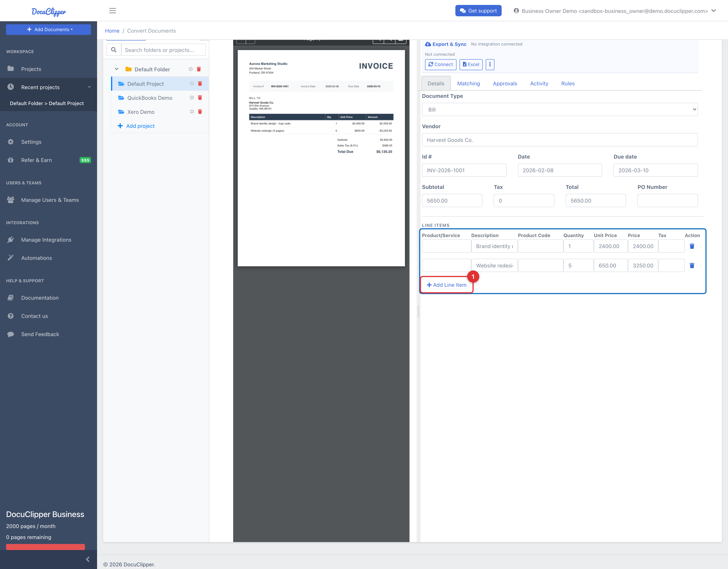Expand the Recent projects section

pos(48,87)
